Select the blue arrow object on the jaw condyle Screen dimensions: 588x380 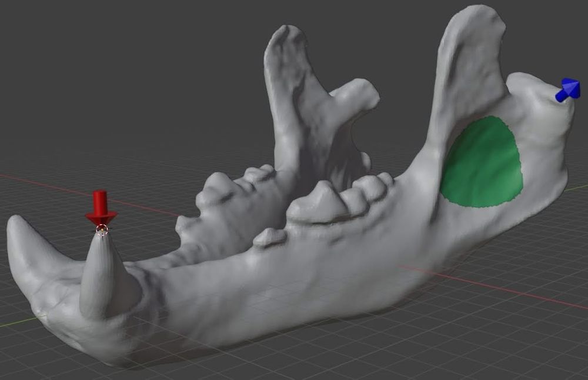click(x=568, y=90)
